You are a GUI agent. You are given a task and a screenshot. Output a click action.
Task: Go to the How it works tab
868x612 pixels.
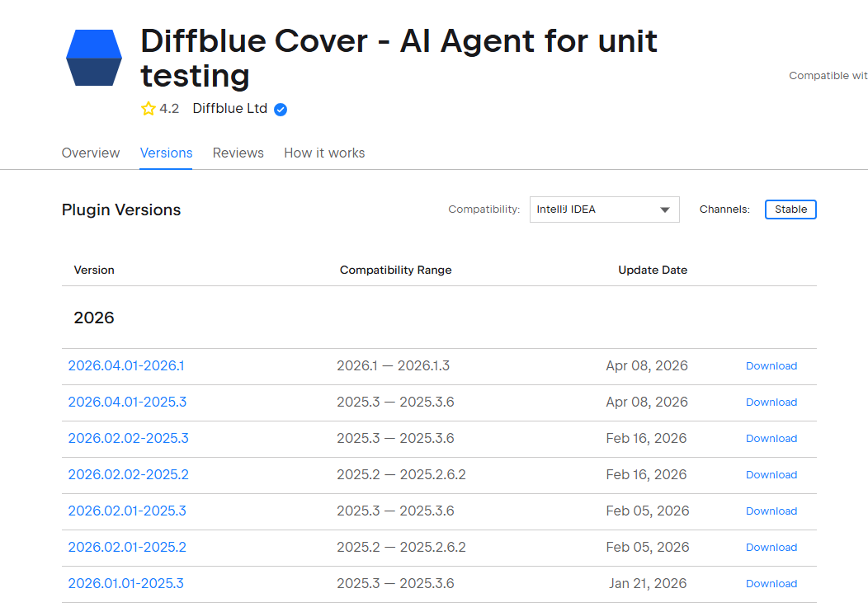click(324, 153)
